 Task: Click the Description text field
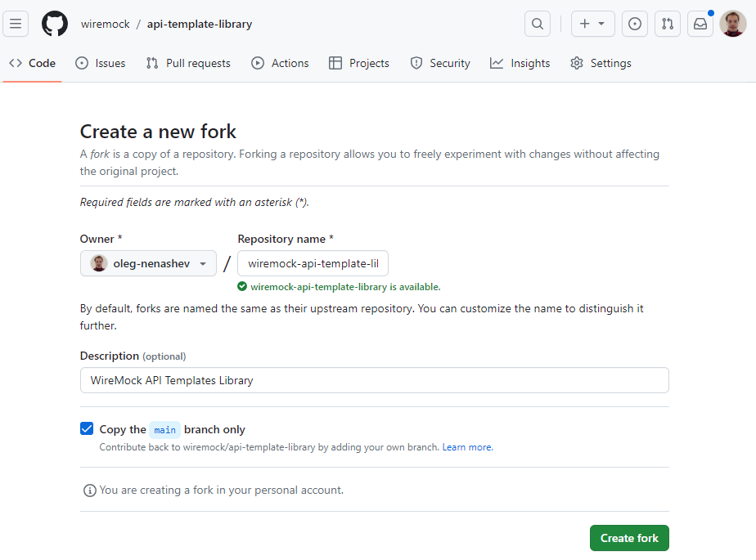pyautogui.click(x=374, y=380)
